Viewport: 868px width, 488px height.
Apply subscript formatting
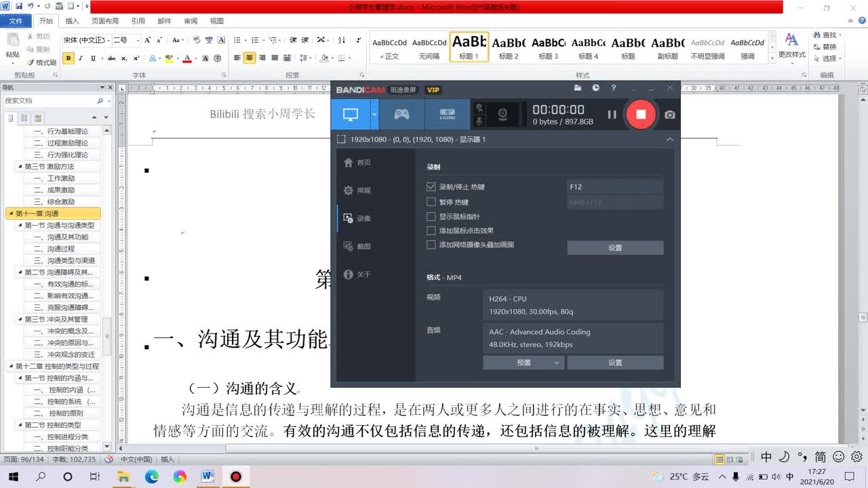pos(123,58)
